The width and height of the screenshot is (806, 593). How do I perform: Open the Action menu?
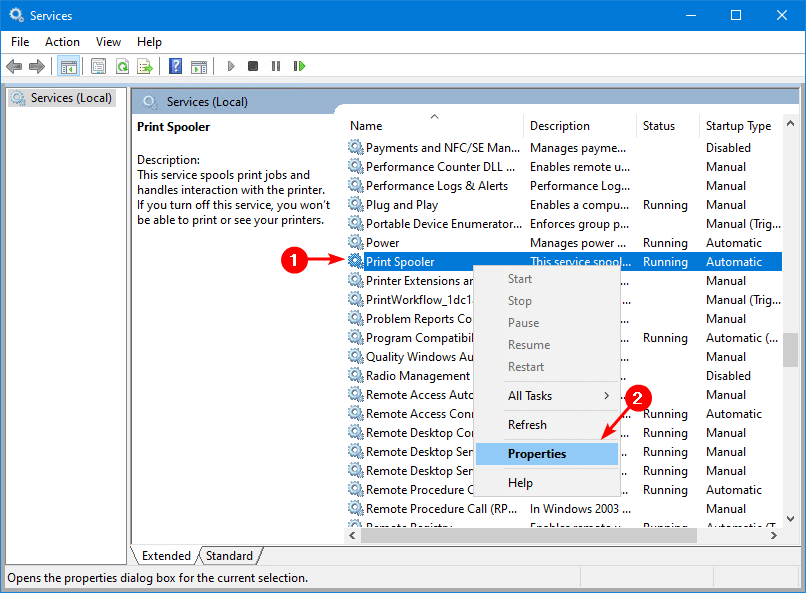point(62,42)
